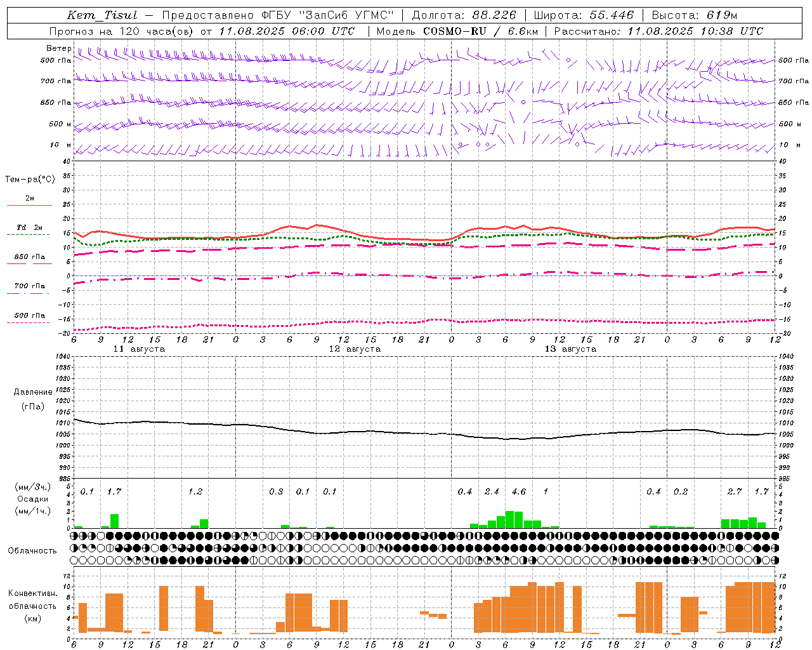Click the 'Облачность' cloud cover label

coord(32,551)
